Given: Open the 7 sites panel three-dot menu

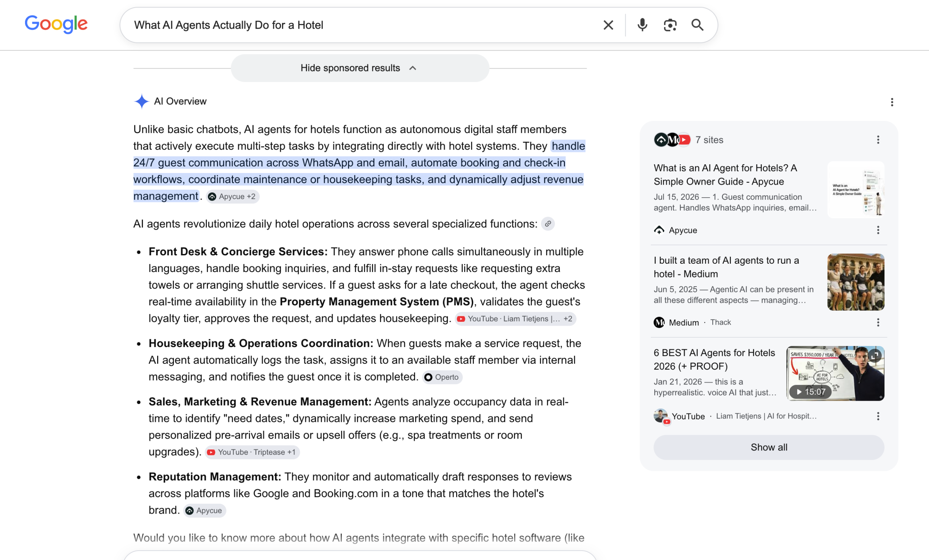Looking at the screenshot, I should [x=878, y=140].
